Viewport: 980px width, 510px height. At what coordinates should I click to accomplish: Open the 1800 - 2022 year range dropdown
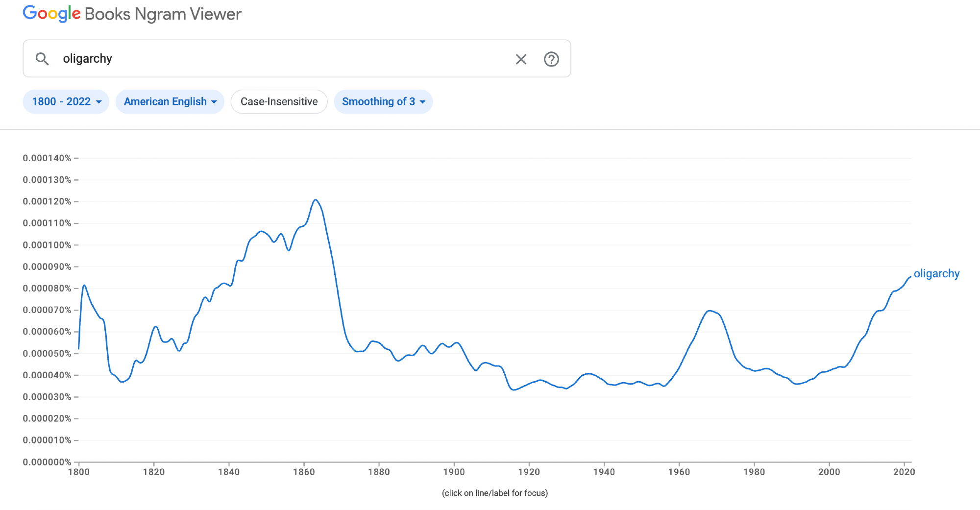click(66, 101)
